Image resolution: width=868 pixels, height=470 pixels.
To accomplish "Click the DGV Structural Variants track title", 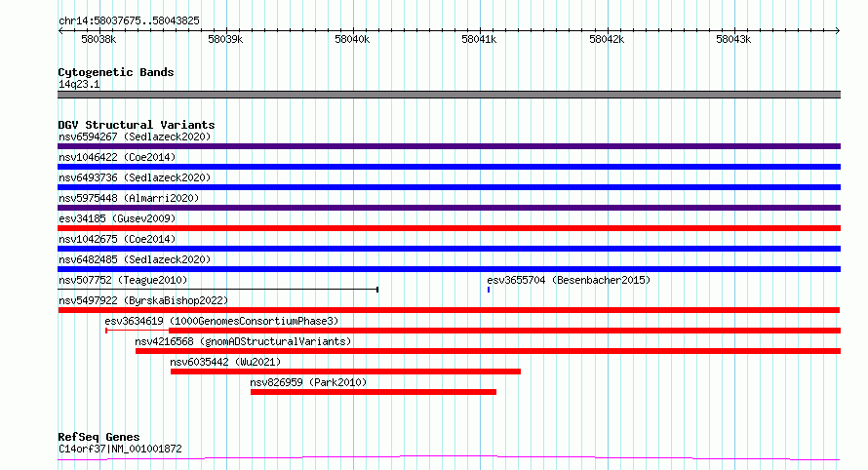I will 137,125.
